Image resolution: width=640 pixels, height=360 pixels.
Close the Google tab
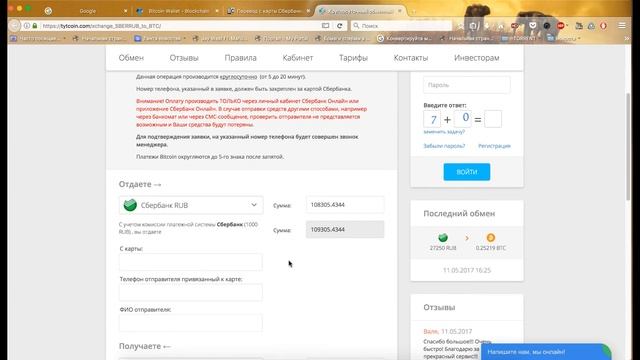coord(125,11)
